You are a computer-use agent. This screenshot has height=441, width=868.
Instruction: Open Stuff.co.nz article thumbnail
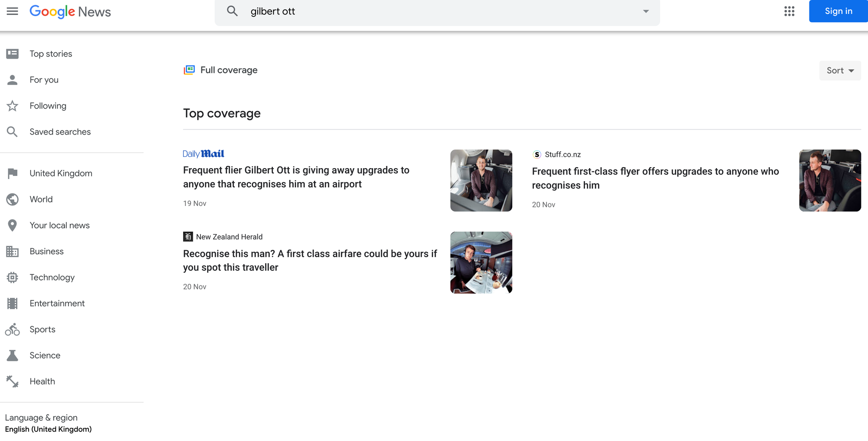pyautogui.click(x=830, y=180)
